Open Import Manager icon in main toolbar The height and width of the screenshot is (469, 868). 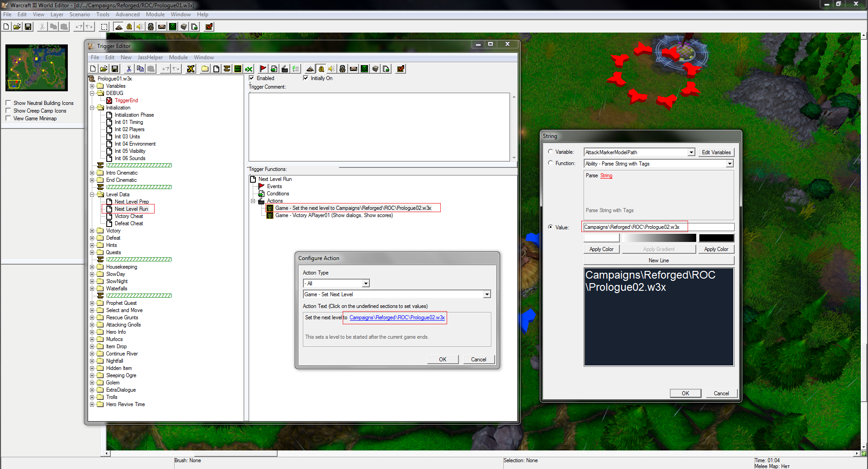(194, 27)
